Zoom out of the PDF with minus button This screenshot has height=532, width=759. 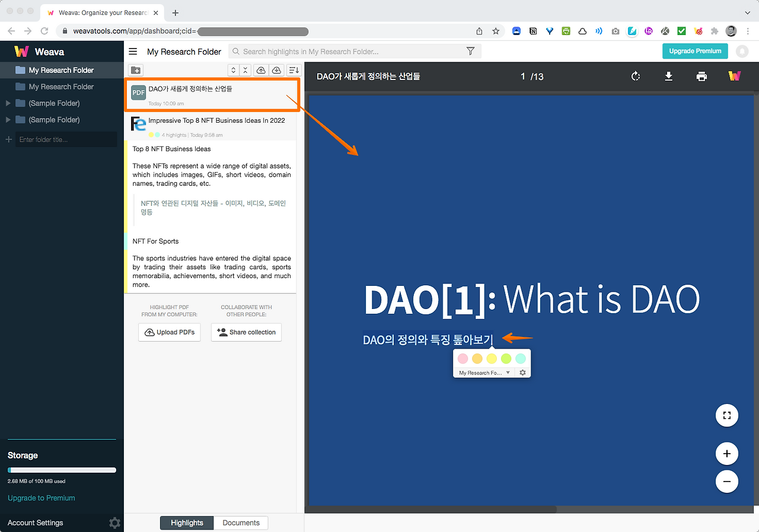point(727,481)
